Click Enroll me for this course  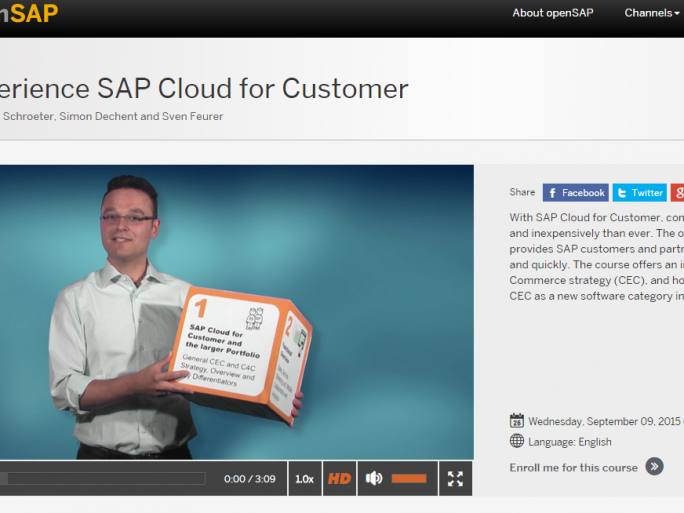tap(573, 468)
